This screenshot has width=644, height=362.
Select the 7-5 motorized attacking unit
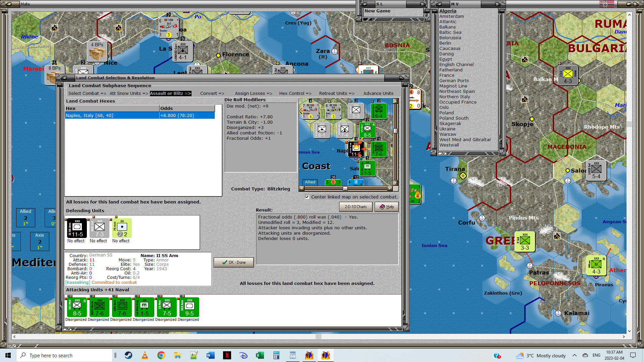pyautogui.click(x=167, y=307)
